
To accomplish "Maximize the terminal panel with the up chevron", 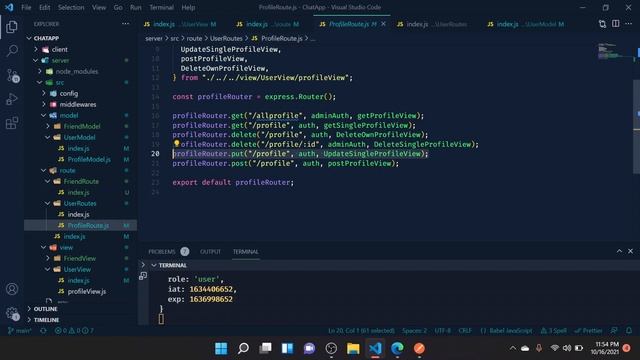I will (619, 251).
